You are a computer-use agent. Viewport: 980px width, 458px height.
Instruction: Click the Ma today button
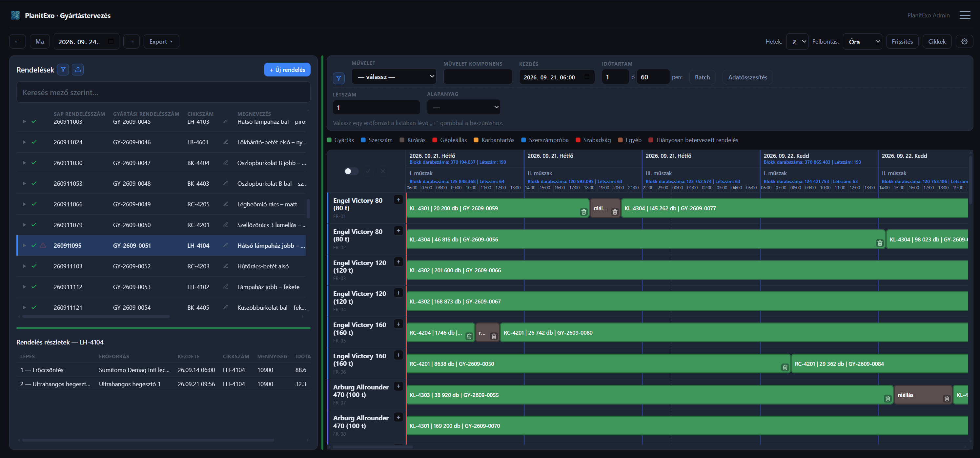click(40, 41)
